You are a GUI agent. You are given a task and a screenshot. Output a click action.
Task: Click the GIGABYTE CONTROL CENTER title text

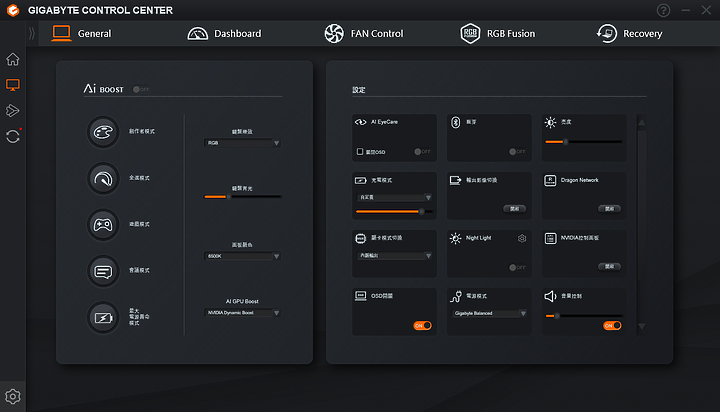(x=100, y=10)
